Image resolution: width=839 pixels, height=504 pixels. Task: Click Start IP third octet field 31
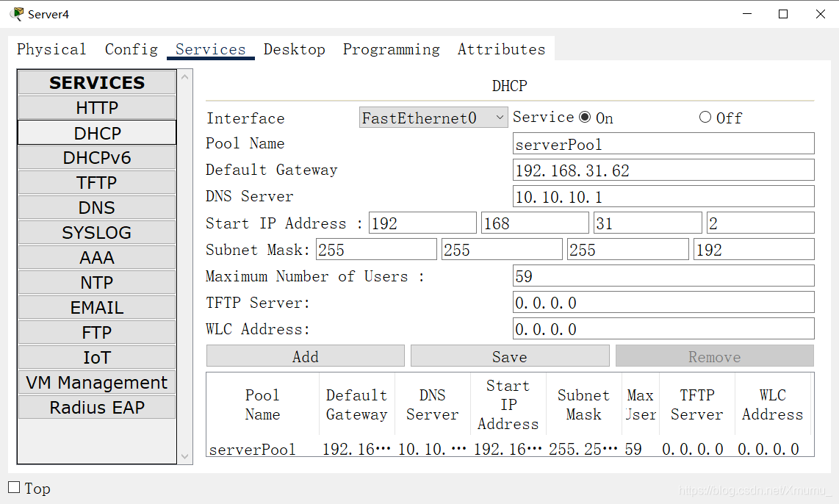point(647,223)
